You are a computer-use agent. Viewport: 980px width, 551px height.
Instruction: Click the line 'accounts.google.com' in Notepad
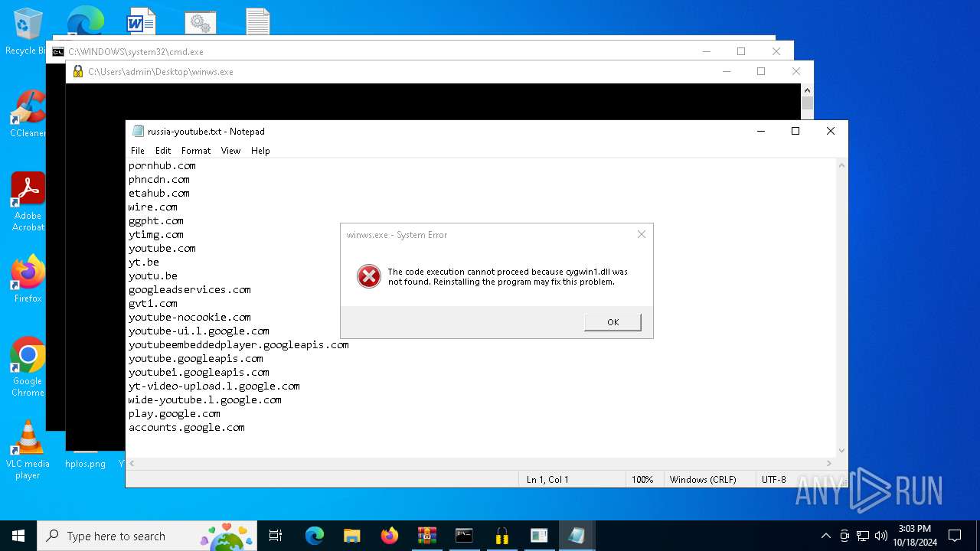point(187,428)
